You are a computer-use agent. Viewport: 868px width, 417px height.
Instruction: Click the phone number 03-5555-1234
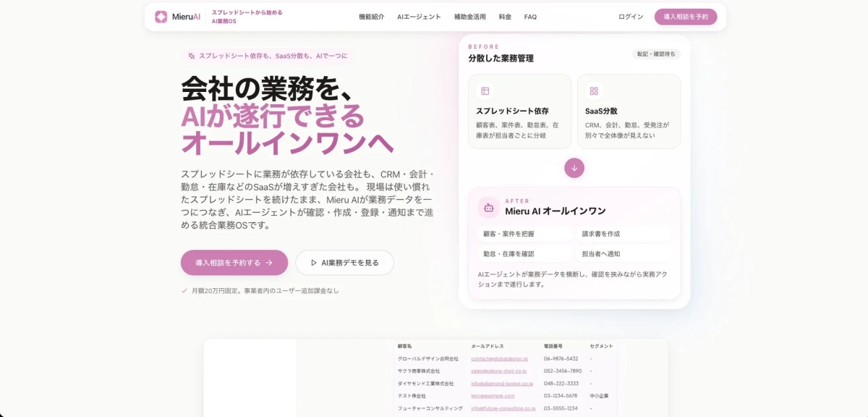[x=561, y=408]
